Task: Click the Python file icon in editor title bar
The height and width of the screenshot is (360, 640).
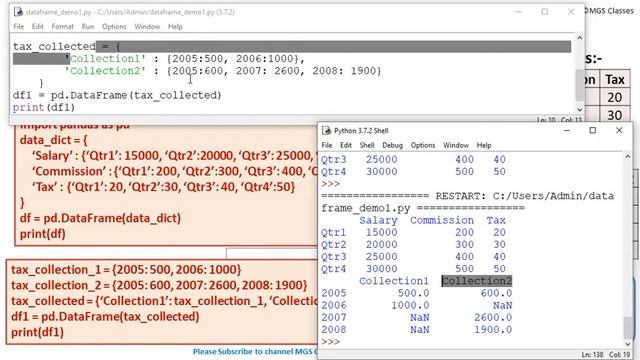Action: [x=18, y=12]
